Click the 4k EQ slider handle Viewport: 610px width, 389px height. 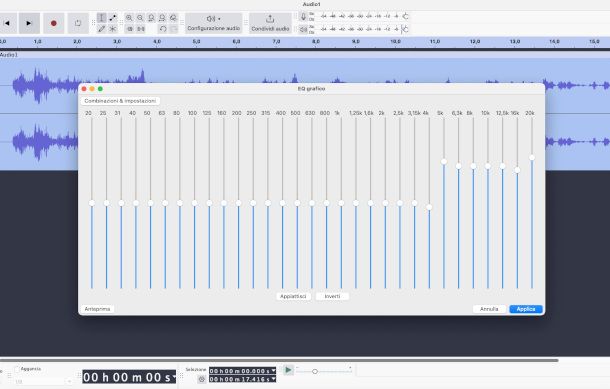tap(429, 207)
